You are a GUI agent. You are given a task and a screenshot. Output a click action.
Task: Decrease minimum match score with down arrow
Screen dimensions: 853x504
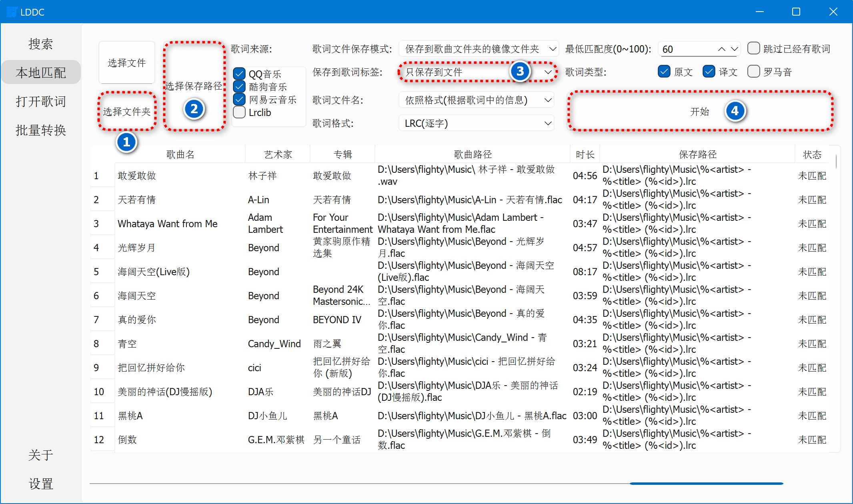[x=734, y=49]
